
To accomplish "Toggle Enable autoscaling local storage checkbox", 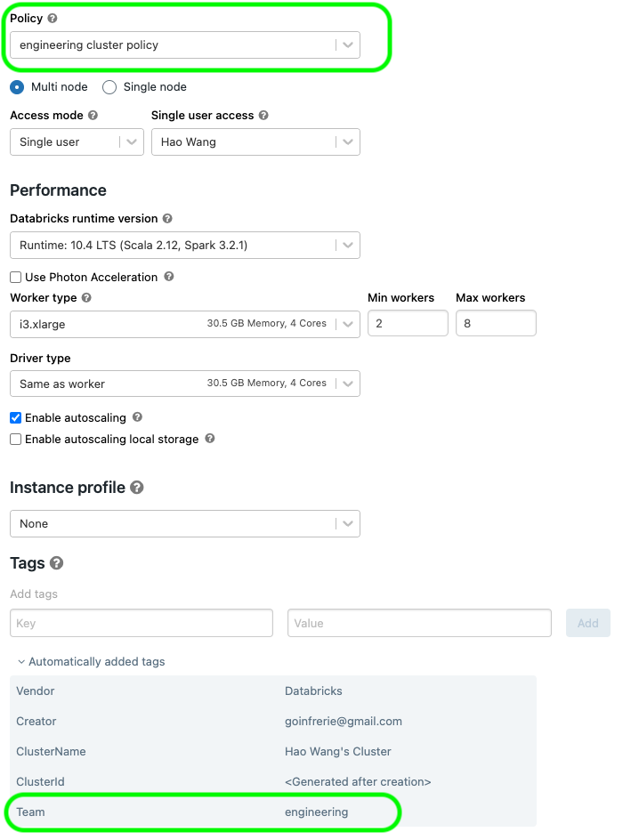I will coord(15,439).
